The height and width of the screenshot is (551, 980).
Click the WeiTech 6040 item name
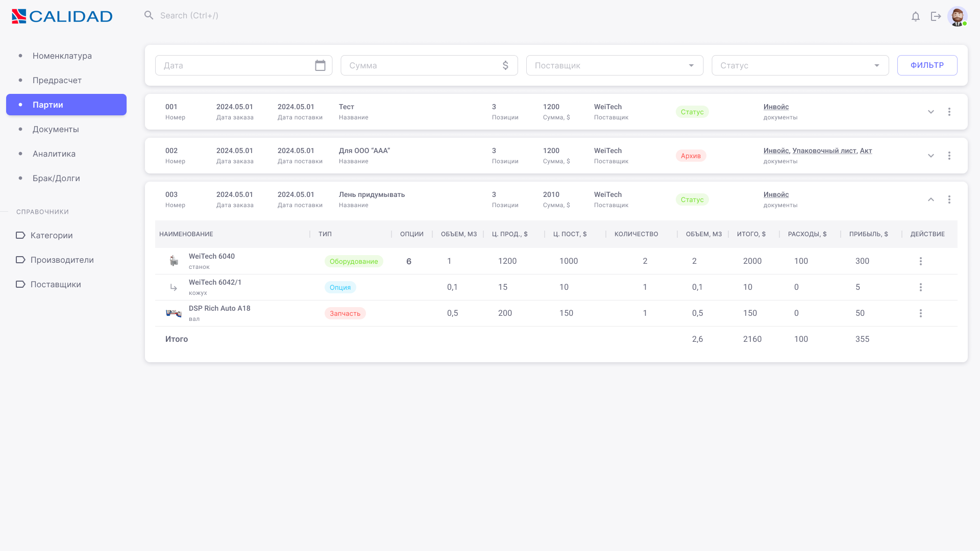click(212, 256)
